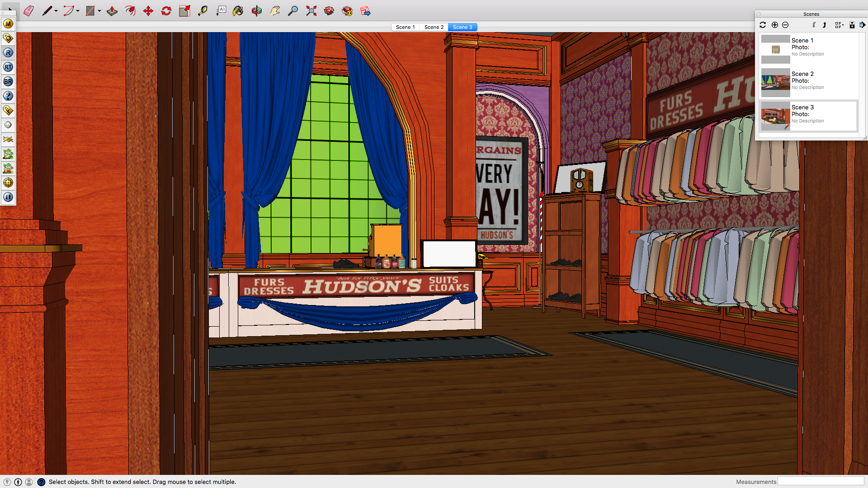Click the Add Scene plus button
868x488 pixels.
click(775, 25)
